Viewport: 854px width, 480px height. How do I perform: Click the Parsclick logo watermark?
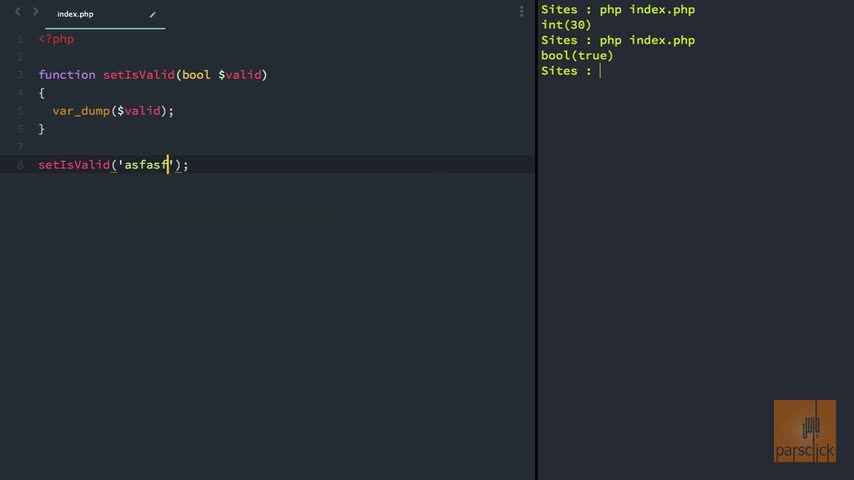tap(804, 431)
